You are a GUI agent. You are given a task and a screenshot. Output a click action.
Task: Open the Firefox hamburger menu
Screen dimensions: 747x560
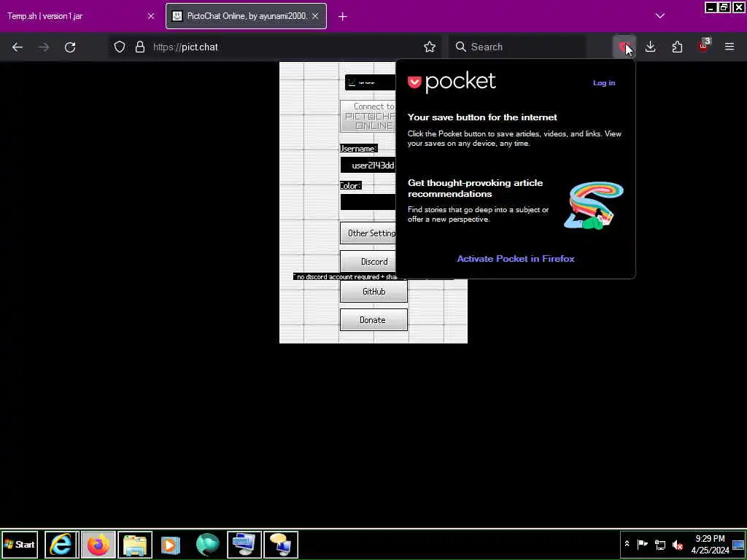pos(729,47)
